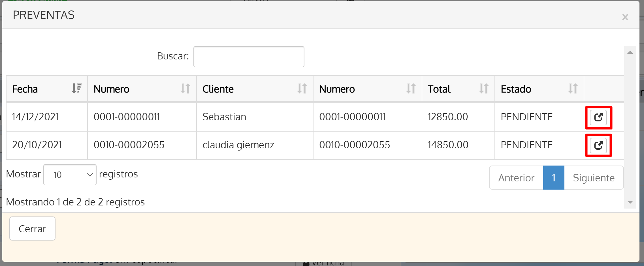Viewport: 644px width, 266px height.
Task: Go to Siguiente page
Action: (593, 177)
